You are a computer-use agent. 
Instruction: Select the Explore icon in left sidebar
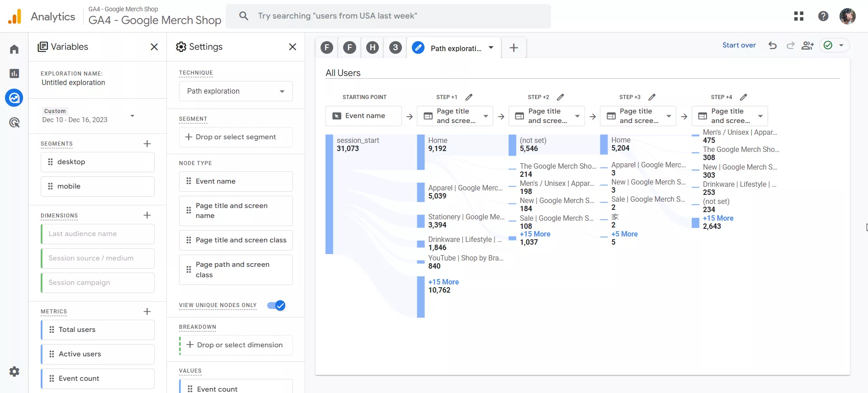[x=14, y=98]
